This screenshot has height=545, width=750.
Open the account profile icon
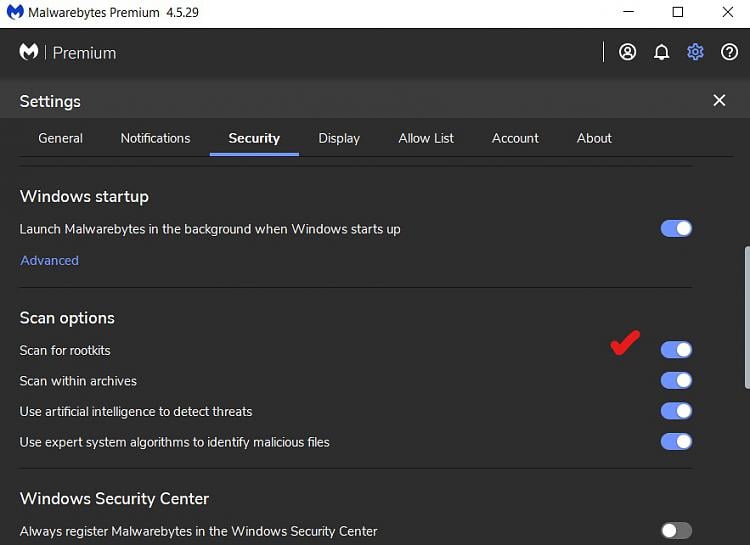tap(627, 52)
